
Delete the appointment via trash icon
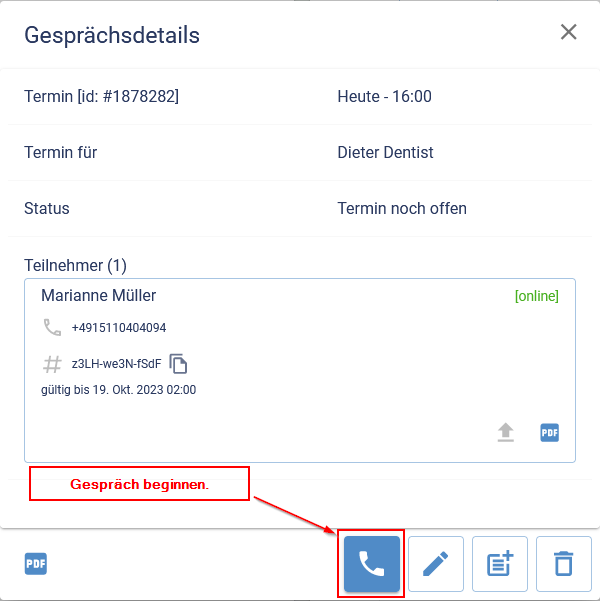click(x=564, y=564)
